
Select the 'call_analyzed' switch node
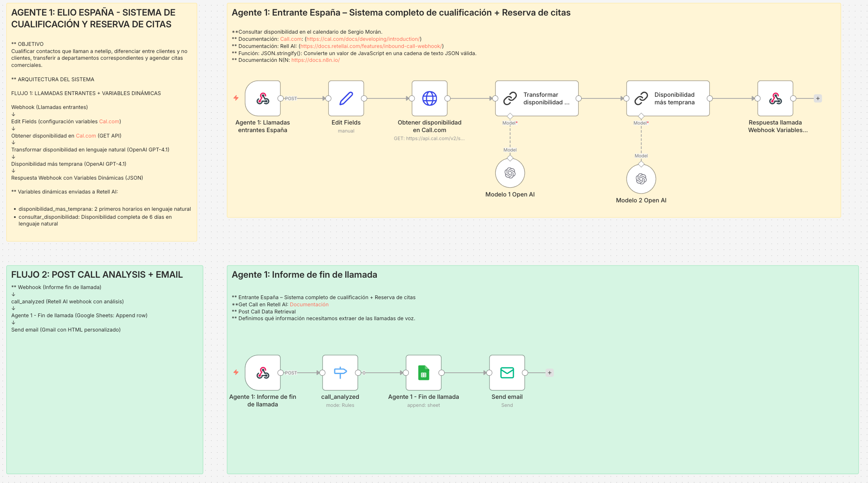(340, 372)
